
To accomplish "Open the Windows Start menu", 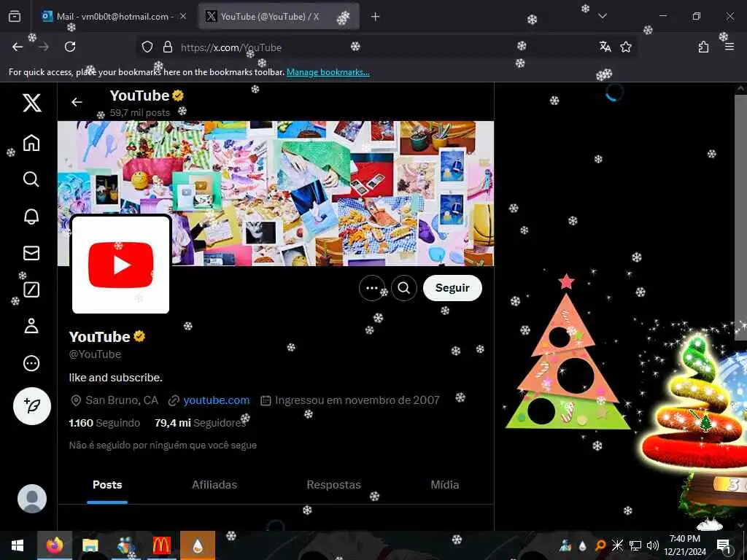I will tap(18, 545).
